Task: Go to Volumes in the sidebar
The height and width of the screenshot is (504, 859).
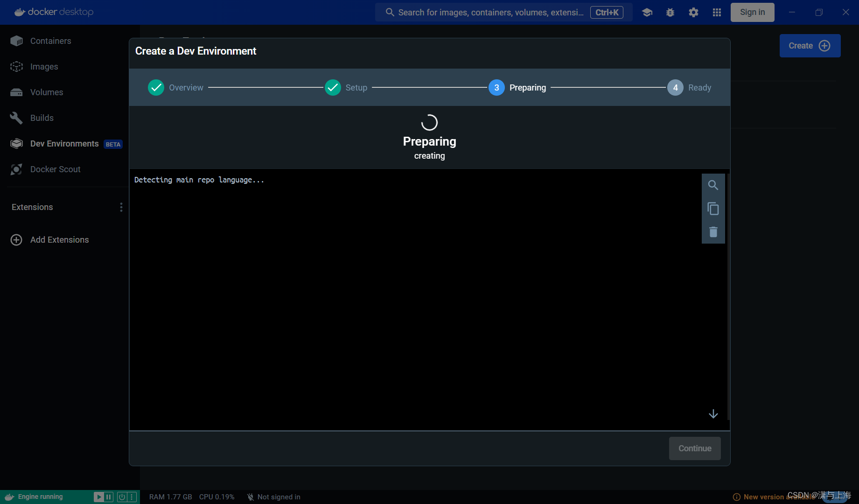Action: pyautogui.click(x=47, y=92)
